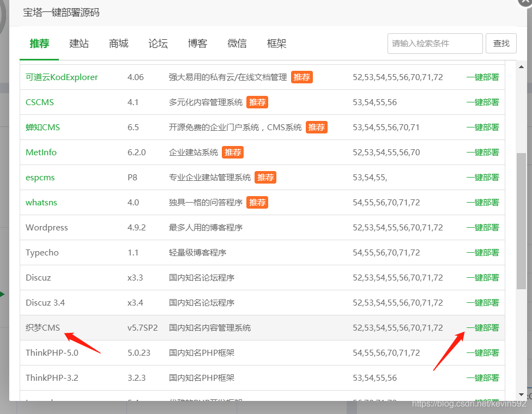Viewport: 532px width, 414px height.
Task: Click the 推荐 badge in the CSCMS row
Action: [257, 102]
